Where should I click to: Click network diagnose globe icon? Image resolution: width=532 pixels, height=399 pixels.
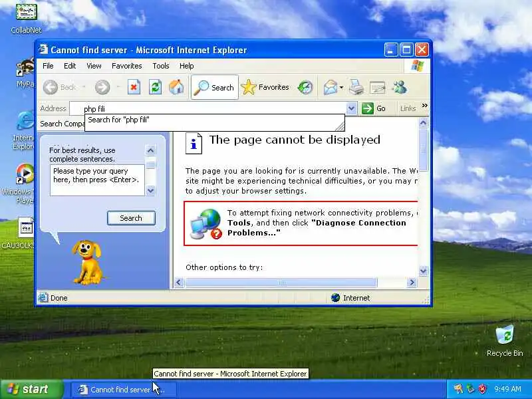(x=205, y=223)
